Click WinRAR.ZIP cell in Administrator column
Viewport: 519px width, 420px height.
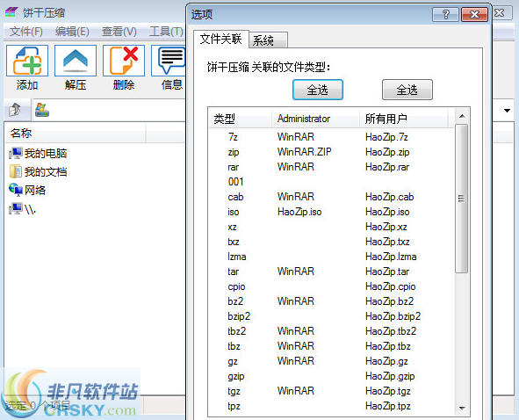click(x=304, y=152)
